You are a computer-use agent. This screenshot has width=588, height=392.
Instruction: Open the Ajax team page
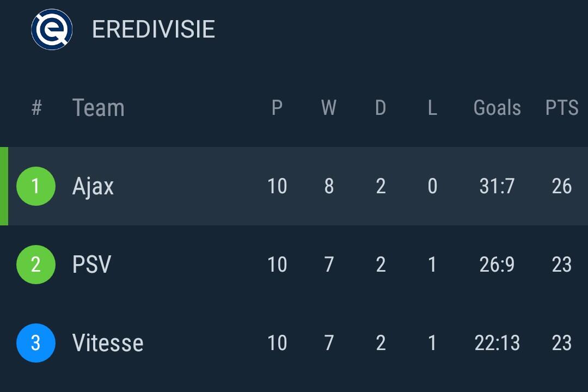(x=93, y=186)
